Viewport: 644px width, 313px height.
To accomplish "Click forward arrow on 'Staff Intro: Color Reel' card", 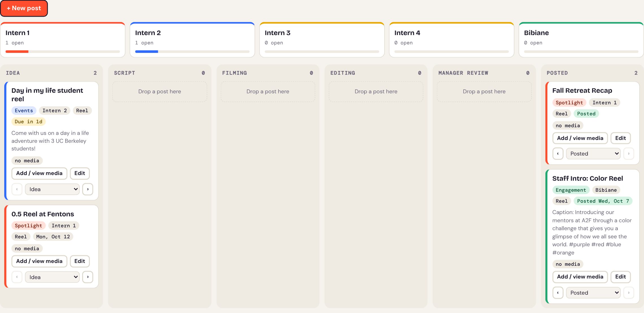I will tap(629, 293).
